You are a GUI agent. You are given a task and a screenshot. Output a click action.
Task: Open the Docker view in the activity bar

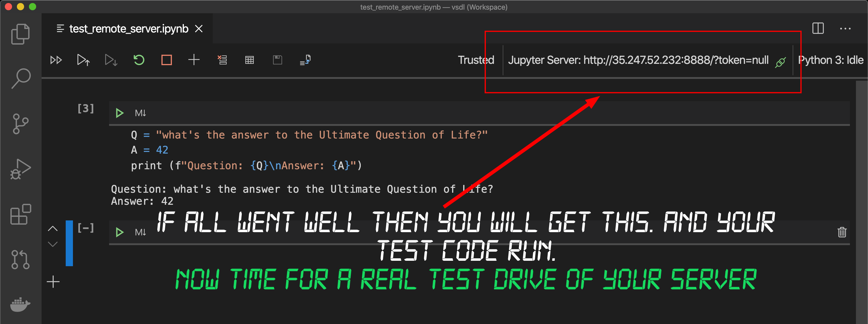tap(20, 304)
